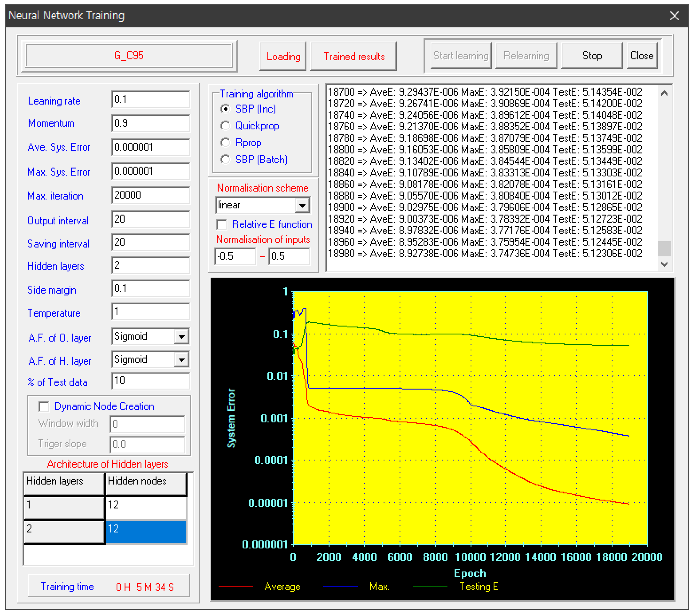This screenshot has width=696, height=616.
Task: Open the A.F. of O. layer dropdown
Action: pos(182,337)
